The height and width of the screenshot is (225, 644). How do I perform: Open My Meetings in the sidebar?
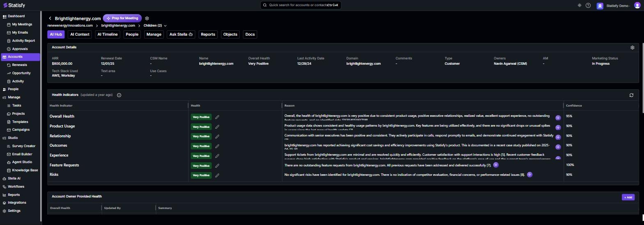22,25
